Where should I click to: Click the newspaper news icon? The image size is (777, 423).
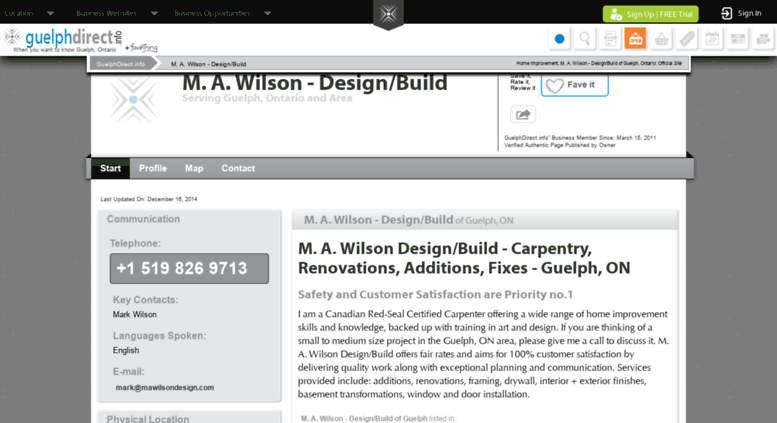point(738,39)
